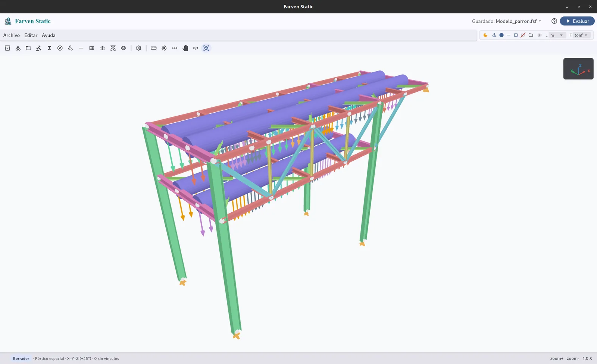The image size is (597, 364).
Task: Click zoom+ in status bar
Action: [557, 358]
